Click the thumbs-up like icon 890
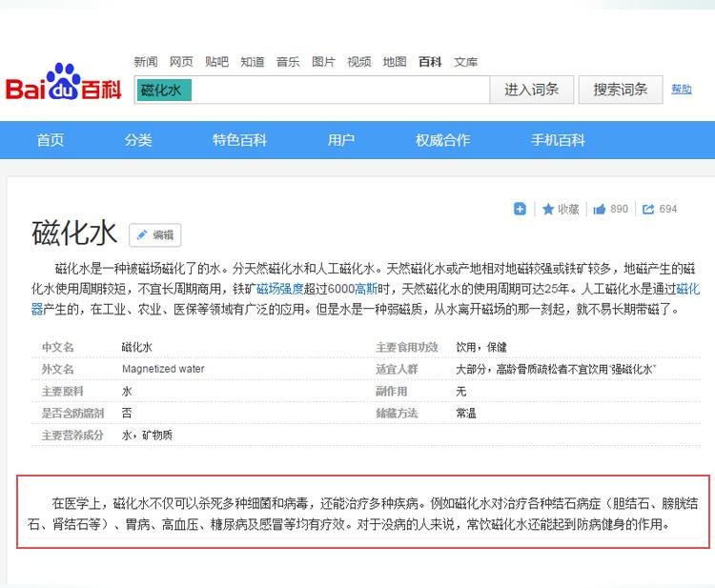 click(600, 210)
